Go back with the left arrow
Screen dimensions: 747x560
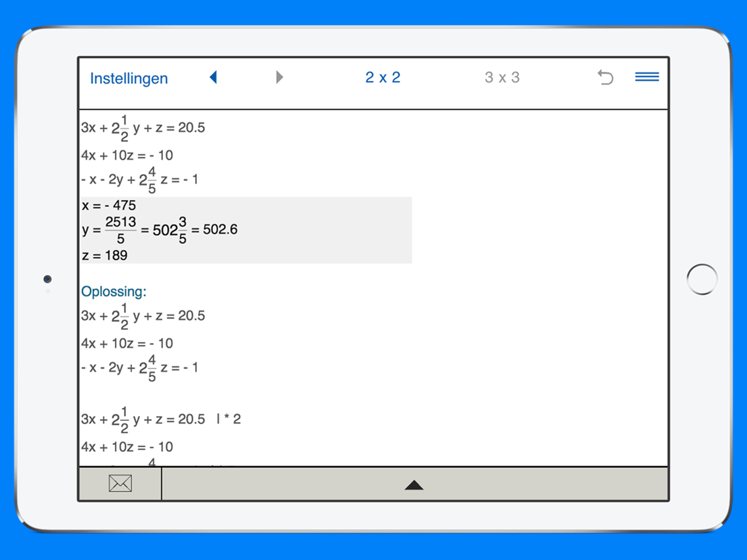pyautogui.click(x=213, y=77)
